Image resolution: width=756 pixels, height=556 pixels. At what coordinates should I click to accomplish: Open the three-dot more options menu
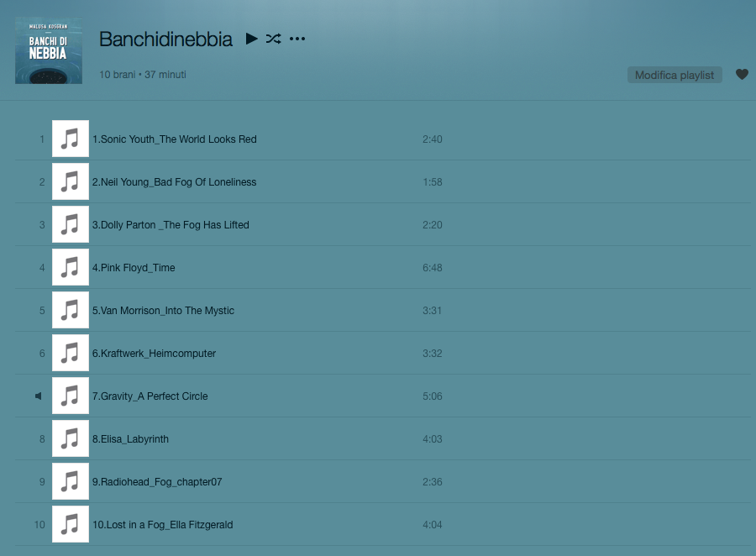click(x=297, y=39)
